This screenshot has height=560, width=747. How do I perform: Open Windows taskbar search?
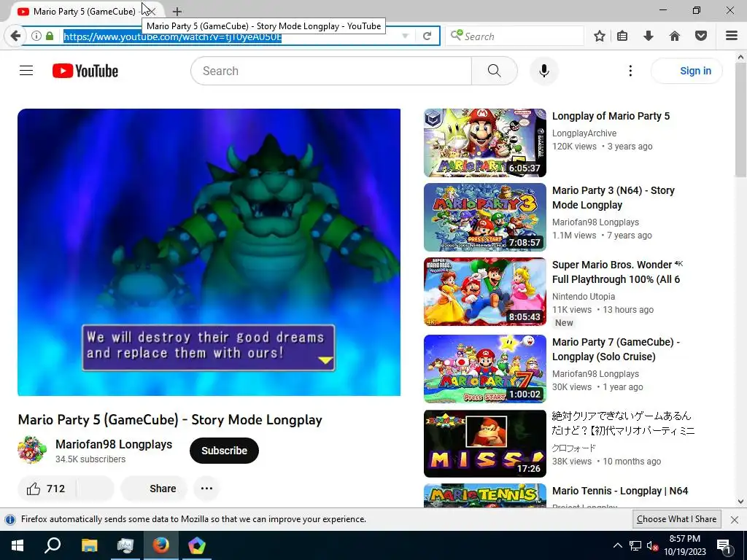click(x=53, y=545)
